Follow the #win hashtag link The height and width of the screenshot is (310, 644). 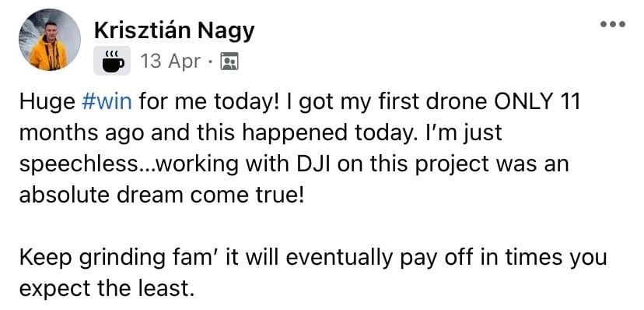[107, 102]
